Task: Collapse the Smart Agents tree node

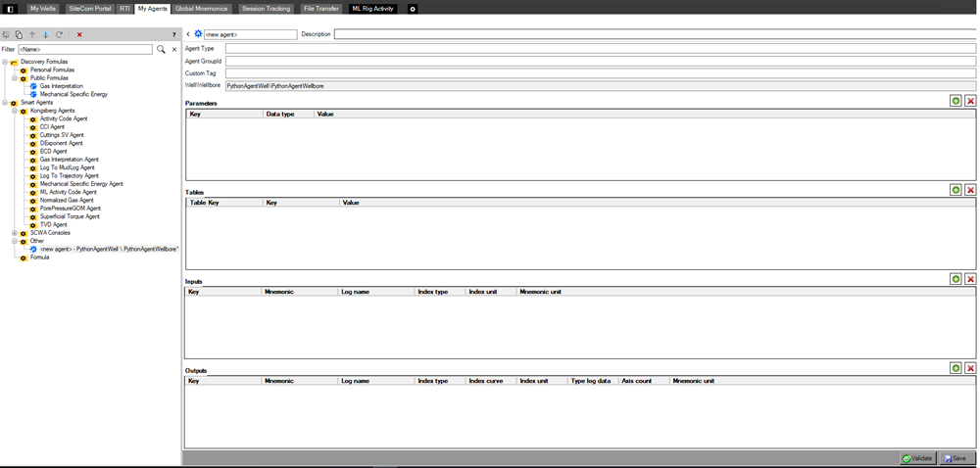Action: tap(4, 103)
